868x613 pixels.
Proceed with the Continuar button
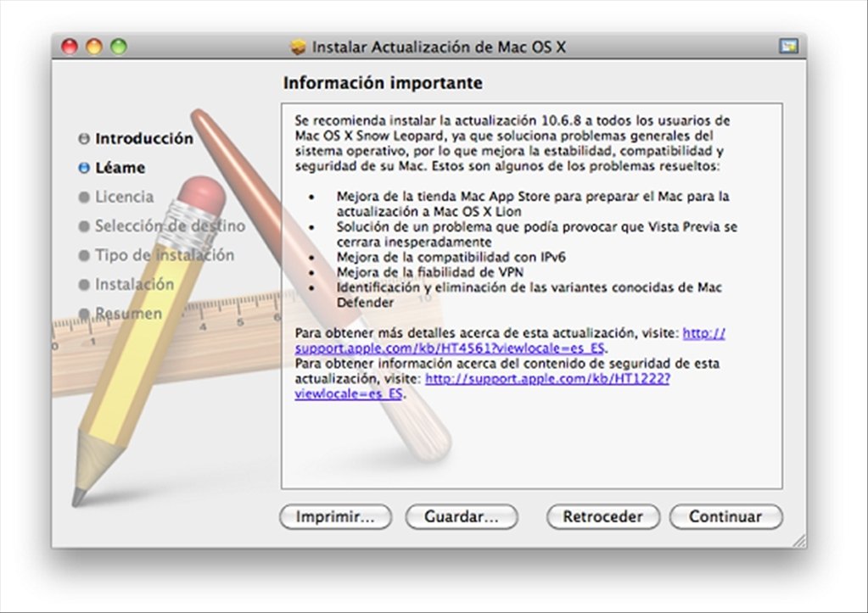725,516
